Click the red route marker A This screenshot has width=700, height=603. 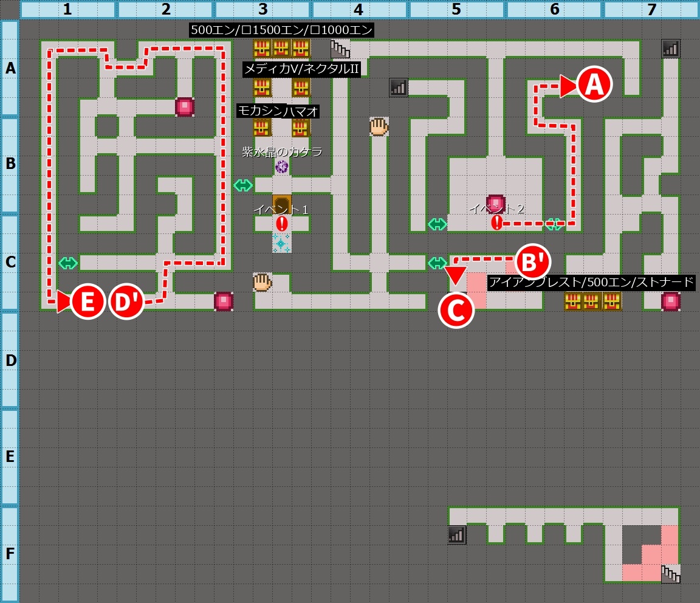(594, 84)
